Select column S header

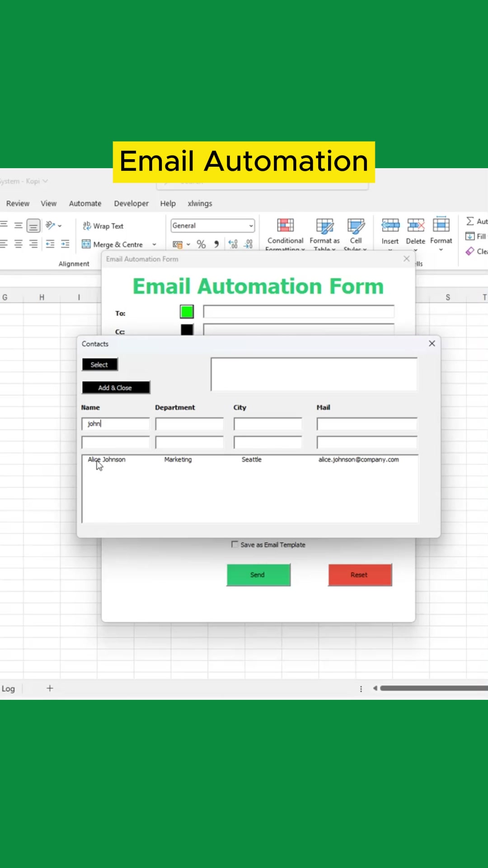click(x=448, y=297)
